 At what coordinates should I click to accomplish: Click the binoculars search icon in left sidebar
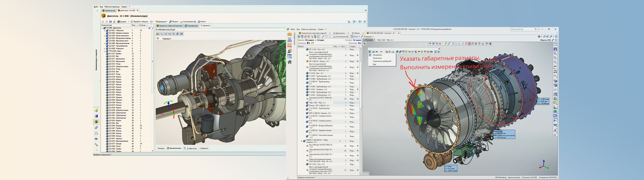(x=96, y=139)
